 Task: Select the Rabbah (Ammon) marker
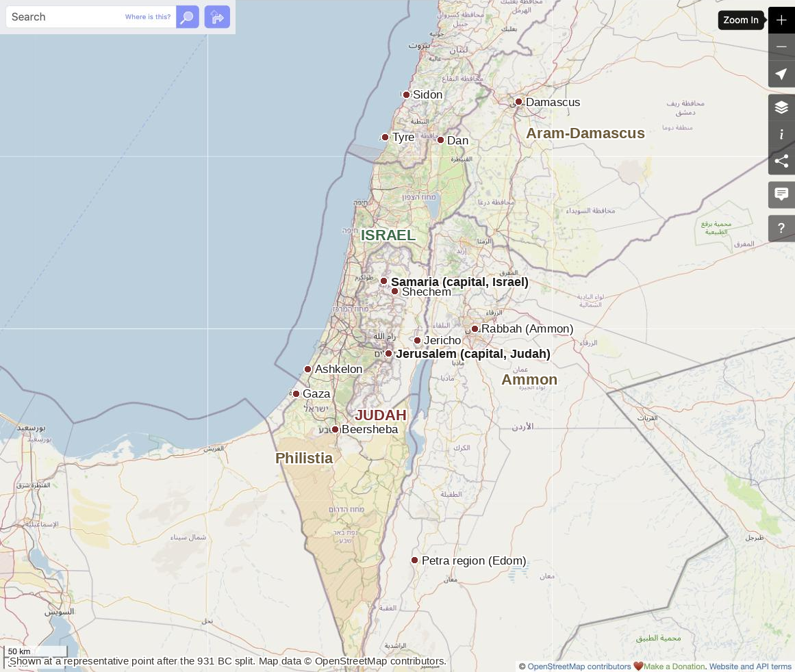[x=475, y=329]
